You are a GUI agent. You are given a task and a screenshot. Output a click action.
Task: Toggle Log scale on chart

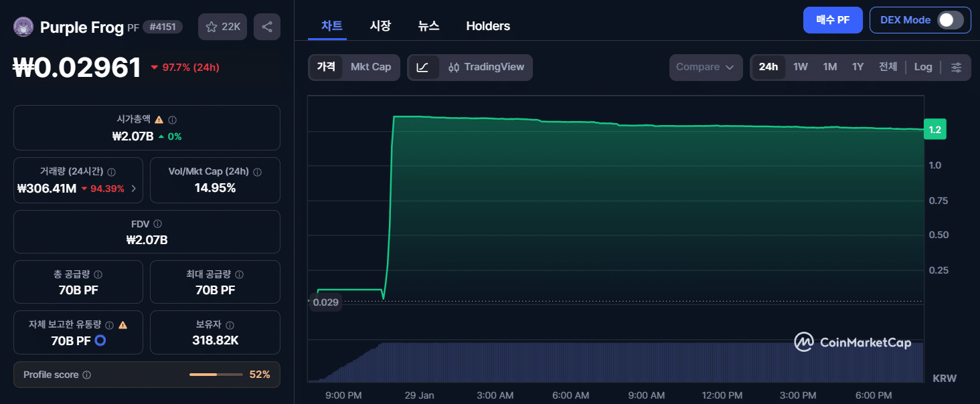click(923, 67)
